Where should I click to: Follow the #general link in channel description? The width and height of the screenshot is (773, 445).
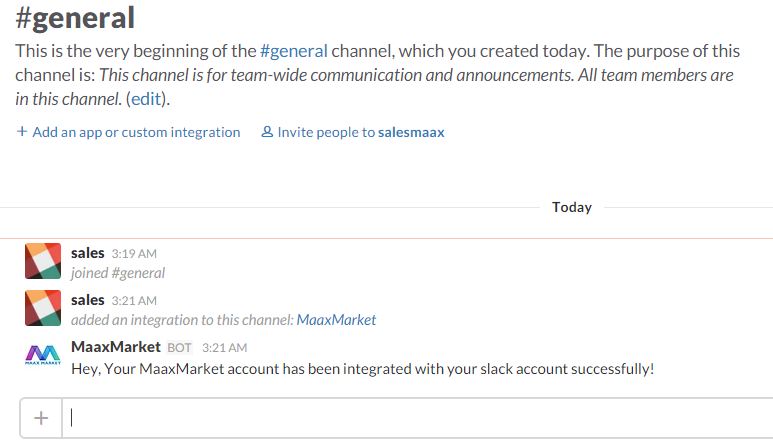tap(294, 51)
